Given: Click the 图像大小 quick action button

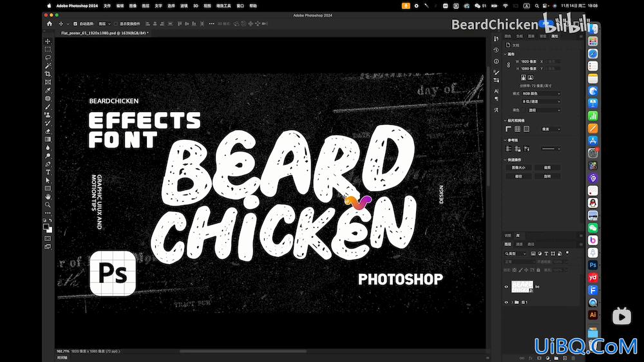Looking at the screenshot, I should 518,167.
